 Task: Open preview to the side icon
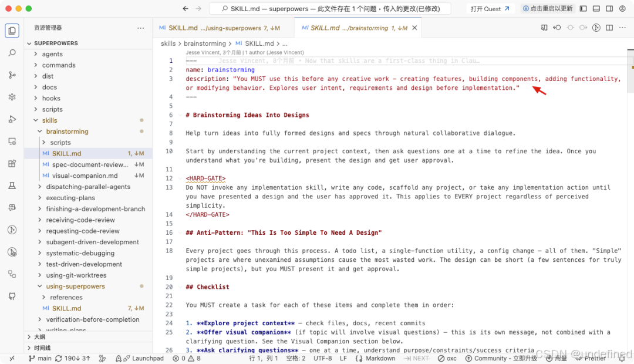click(544, 28)
